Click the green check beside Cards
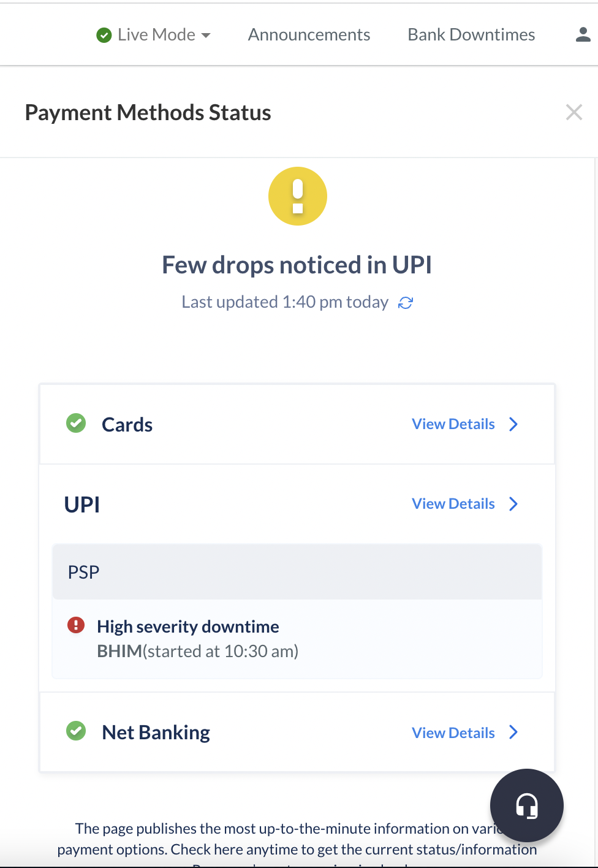 click(76, 423)
